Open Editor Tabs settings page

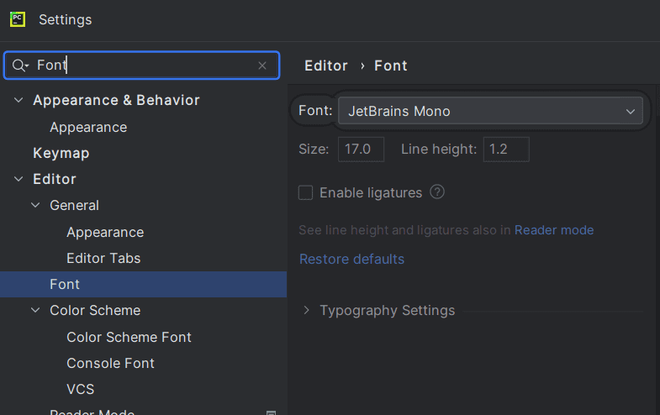pyautogui.click(x=103, y=258)
